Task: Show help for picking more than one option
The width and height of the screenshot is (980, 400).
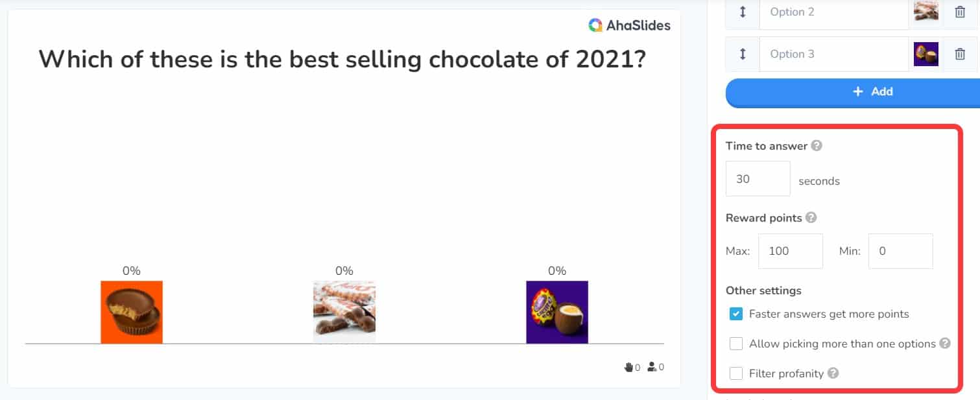Action: click(x=945, y=344)
